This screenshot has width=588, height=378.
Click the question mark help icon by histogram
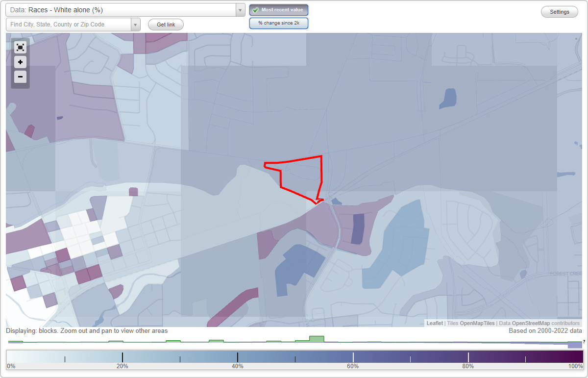(x=584, y=342)
